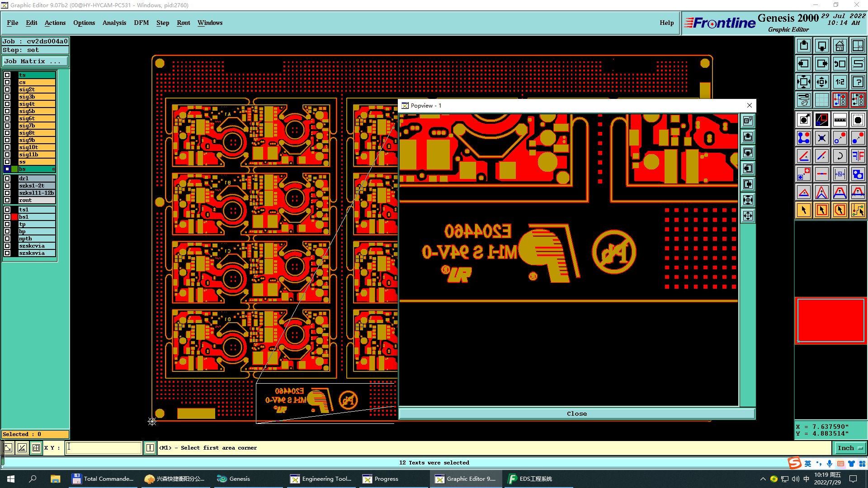868x488 pixels.
Task: Select the net selection arrow tool
Action: tap(858, 210)
